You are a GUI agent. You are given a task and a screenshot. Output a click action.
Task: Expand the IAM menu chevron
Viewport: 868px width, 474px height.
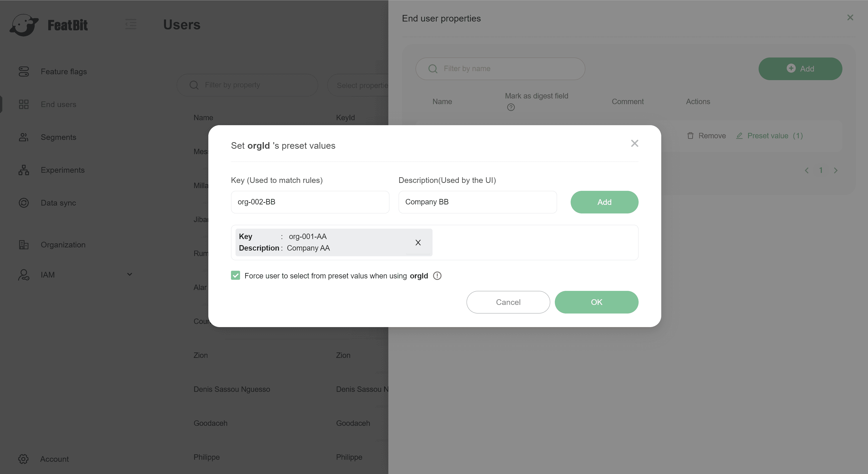[x=129, y=275]
